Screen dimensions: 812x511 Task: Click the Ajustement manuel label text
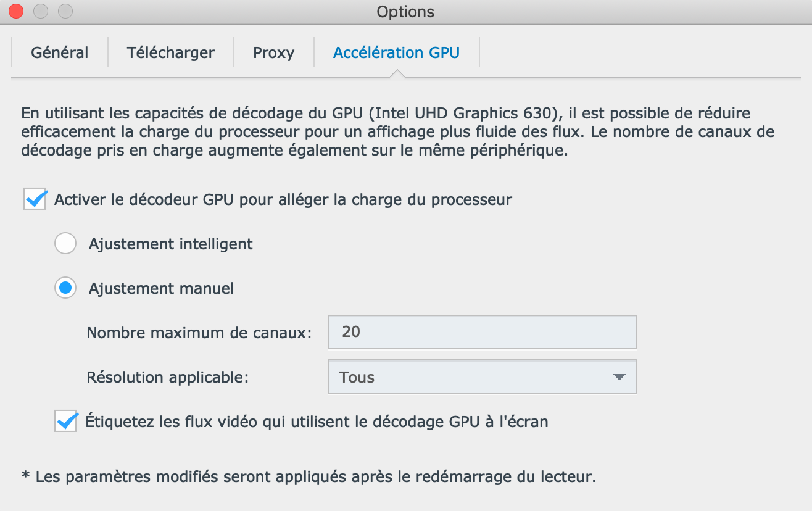point(162,289)
